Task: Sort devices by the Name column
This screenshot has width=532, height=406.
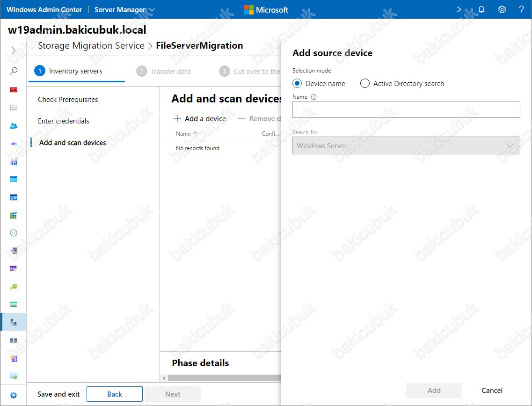Action: click(x=187, y=134)
